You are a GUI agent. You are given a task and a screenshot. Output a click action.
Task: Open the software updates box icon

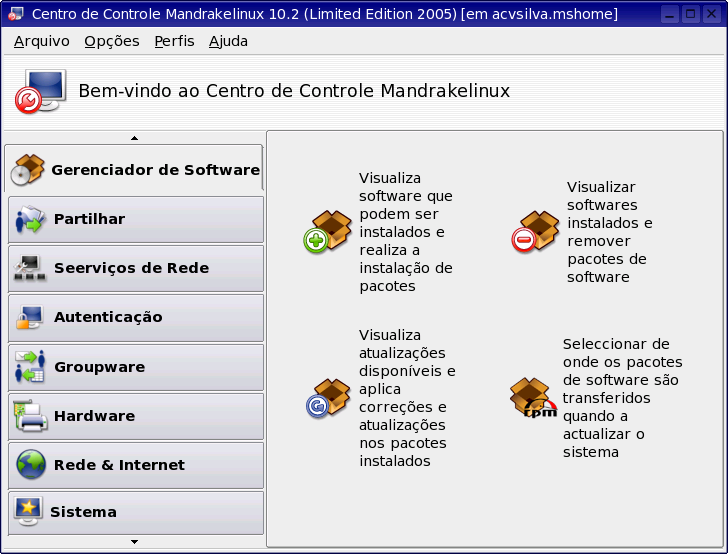point(328,398)
